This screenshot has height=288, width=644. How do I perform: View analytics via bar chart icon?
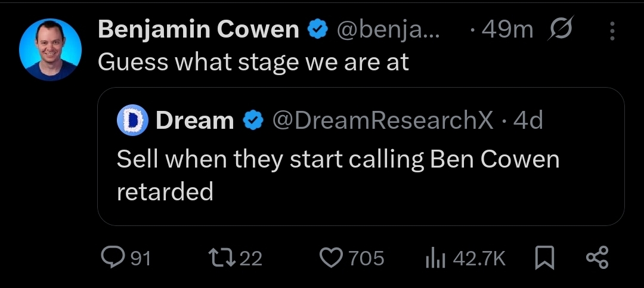tap(436, 259)
